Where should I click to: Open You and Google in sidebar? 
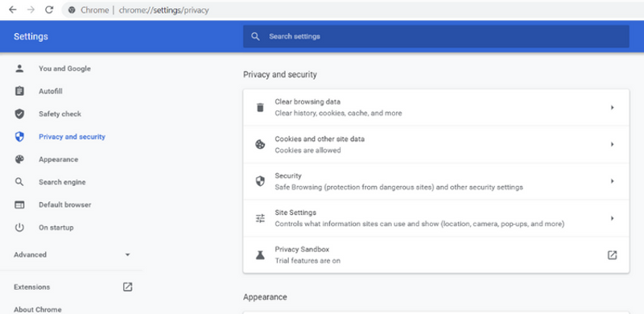click(x=64, y=68)
